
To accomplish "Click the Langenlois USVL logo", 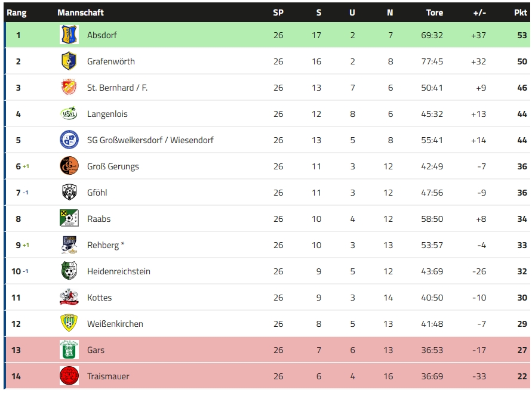I will coord(69,113).
